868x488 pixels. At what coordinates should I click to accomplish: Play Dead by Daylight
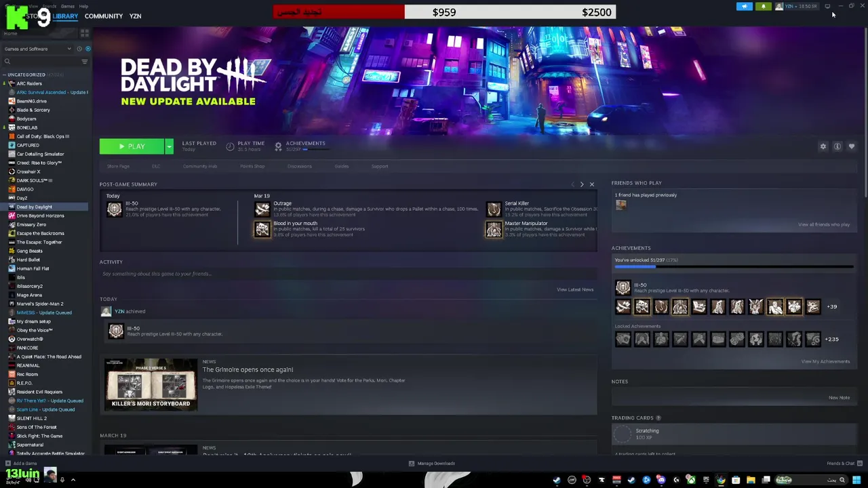coord(132,146)
